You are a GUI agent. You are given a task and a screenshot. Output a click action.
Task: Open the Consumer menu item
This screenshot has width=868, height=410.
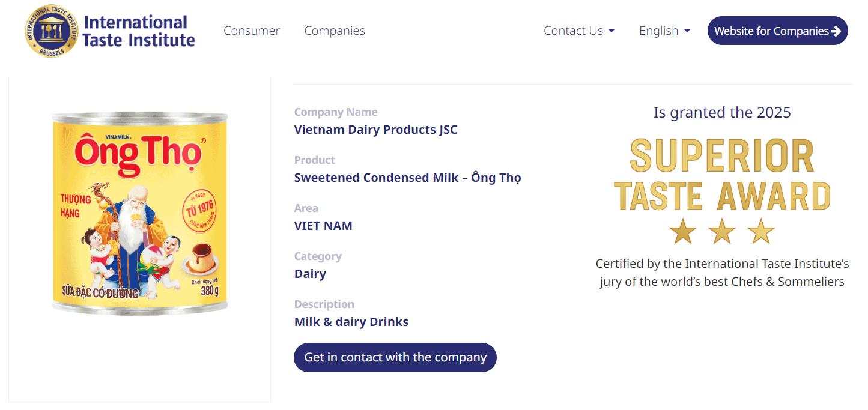click(x=252, y=31)
